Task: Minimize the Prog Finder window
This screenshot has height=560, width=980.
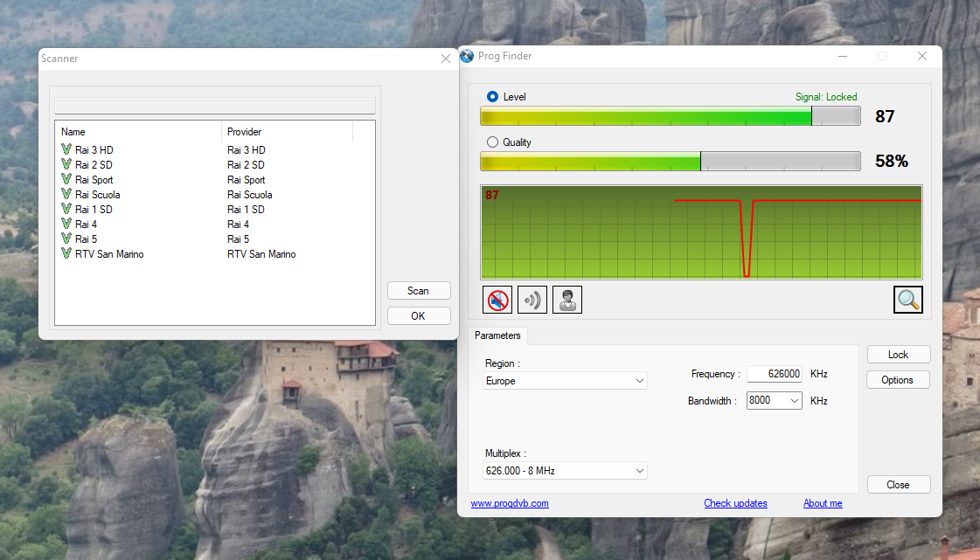Action: (x=843, y=56)
